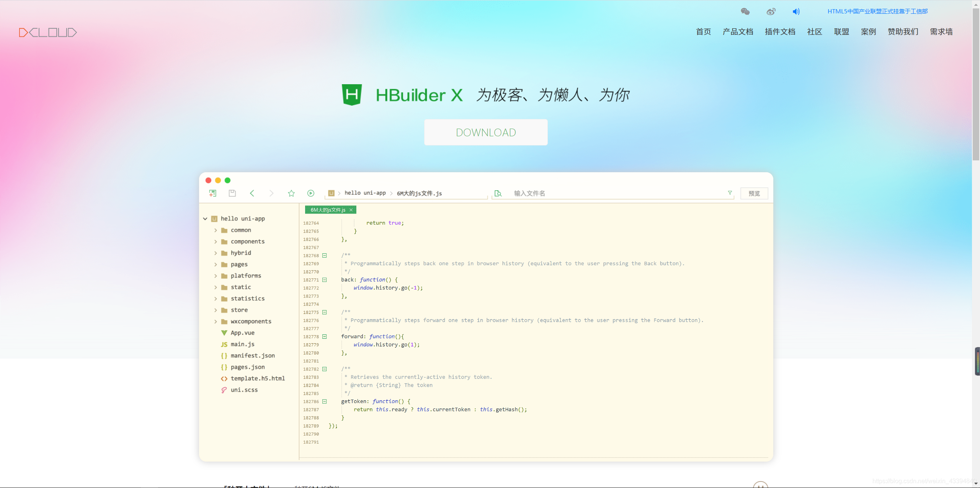The width and height of the screenshot is (980, 488).
Task: Expand the pages folder
Action: click(x=216, y=264)
